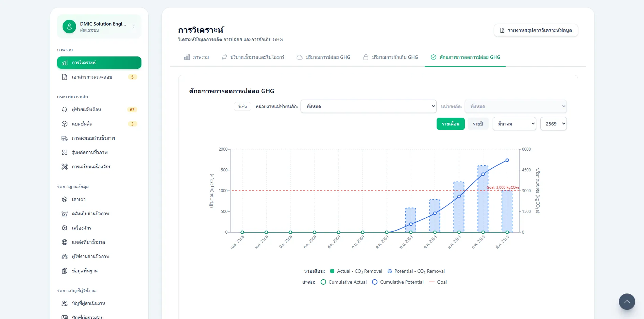
Task: Open the ปริมาณการกักเก็บ GHG tab
Action: 390,57
